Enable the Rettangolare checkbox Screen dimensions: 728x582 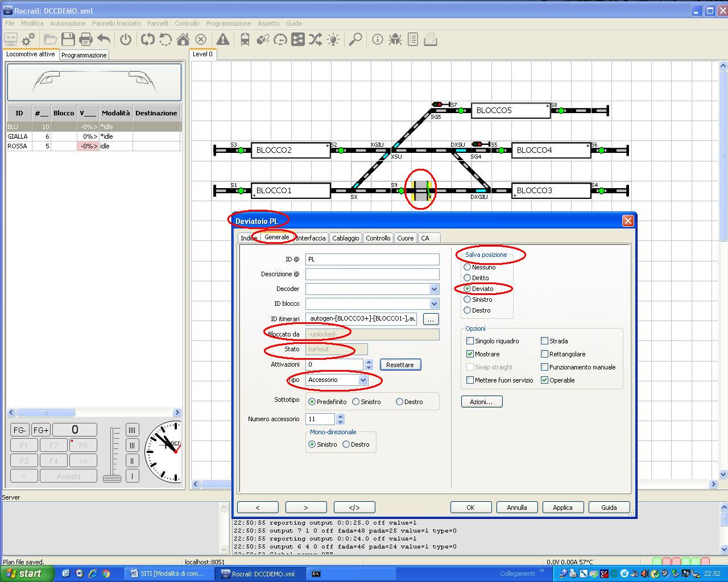(x=544, y=354)
